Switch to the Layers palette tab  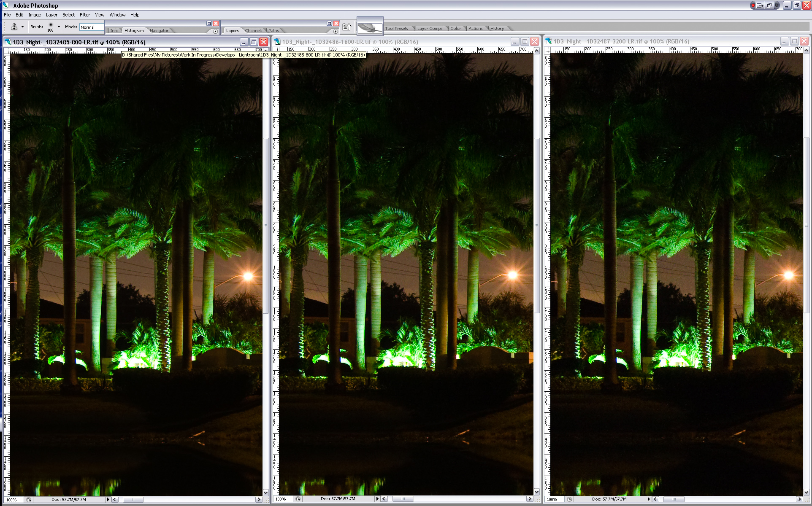(x=232, y=30)
